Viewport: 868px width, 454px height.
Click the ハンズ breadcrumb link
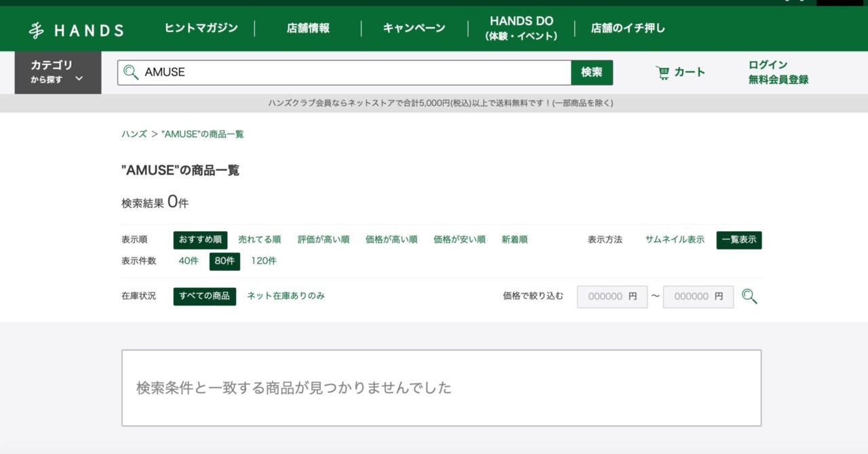[134, 134]
